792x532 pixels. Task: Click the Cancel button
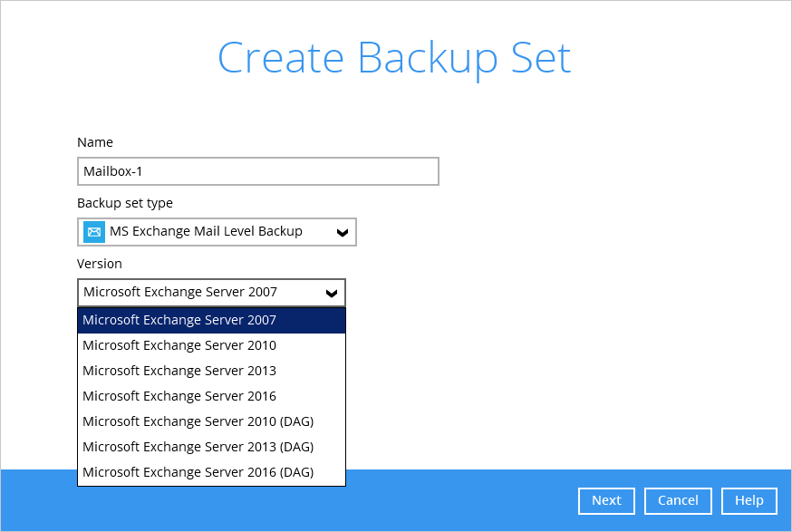coord(678,500)
